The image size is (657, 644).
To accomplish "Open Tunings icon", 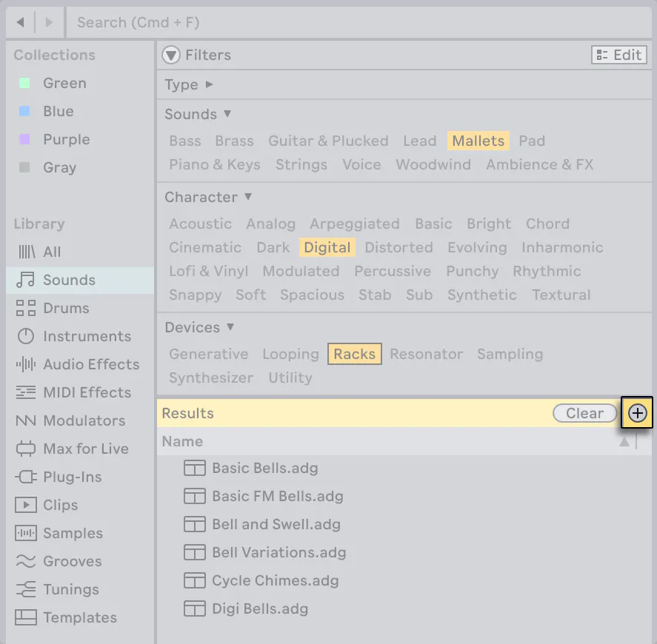I will (x=26, y=589).
